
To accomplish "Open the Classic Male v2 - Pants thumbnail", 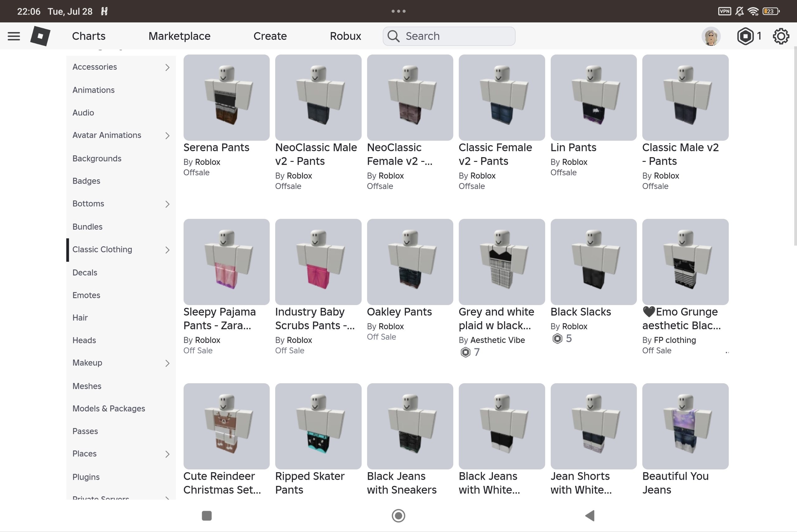I will (685, 98).
